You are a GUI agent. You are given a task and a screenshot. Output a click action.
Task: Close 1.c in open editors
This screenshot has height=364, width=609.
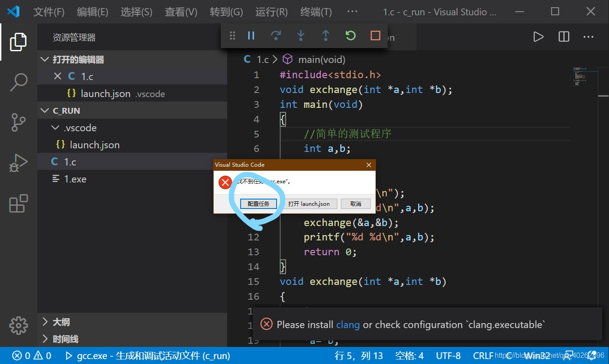(58, 76)
